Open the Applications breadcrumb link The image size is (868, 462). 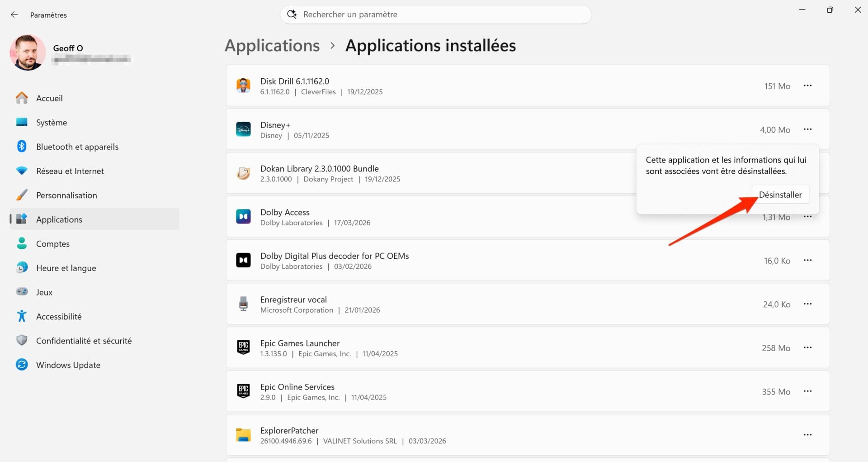pyautogui.click(x=272, y=45)
